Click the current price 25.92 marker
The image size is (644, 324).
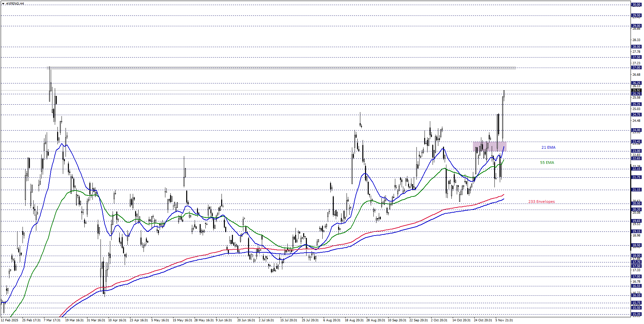pyautogui.click(x=636, y=91)
